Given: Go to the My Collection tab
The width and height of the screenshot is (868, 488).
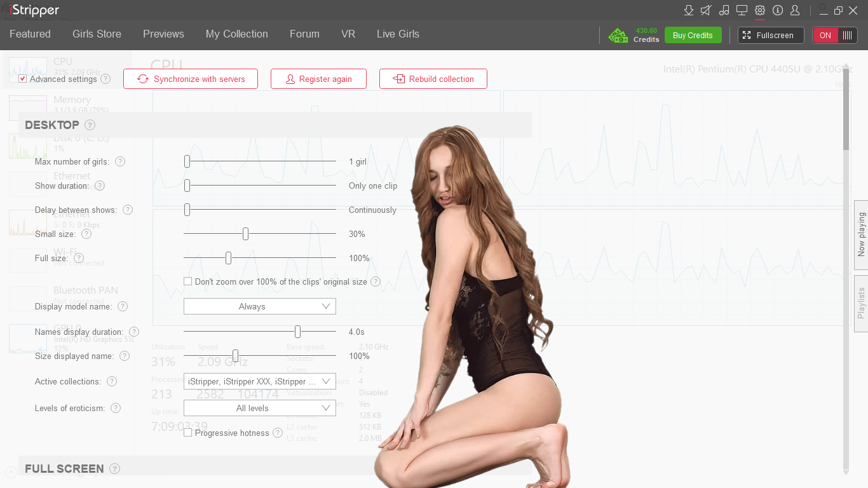Looking at the screenshot, I should click(236, 34).
